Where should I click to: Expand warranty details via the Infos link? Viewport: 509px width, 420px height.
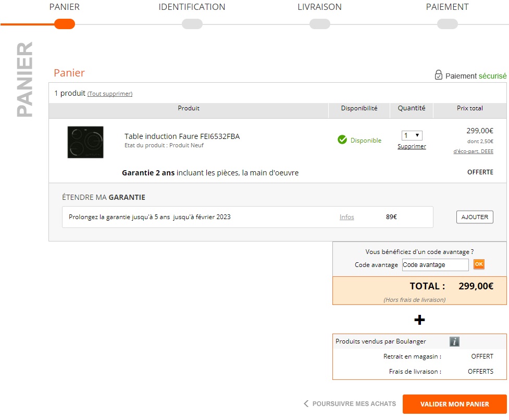click(x=346, y=217)
